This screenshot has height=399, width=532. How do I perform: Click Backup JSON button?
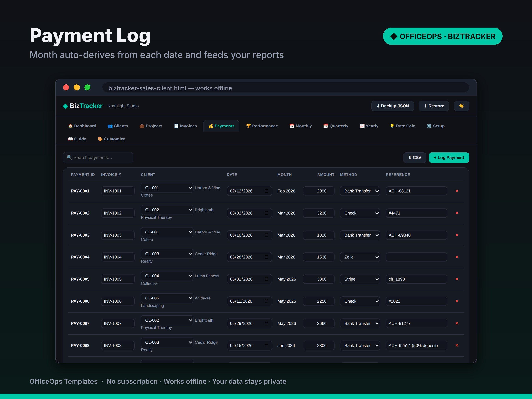point(392,106)
